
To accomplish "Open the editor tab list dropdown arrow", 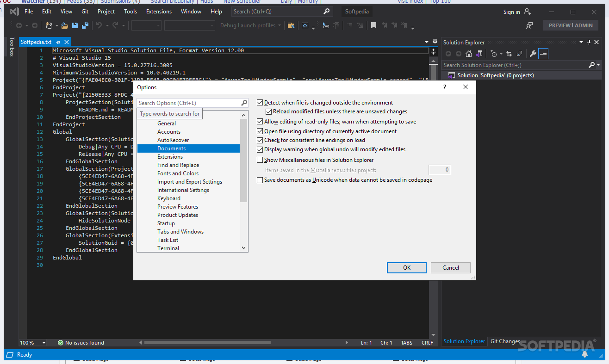I will pos(427,42).
